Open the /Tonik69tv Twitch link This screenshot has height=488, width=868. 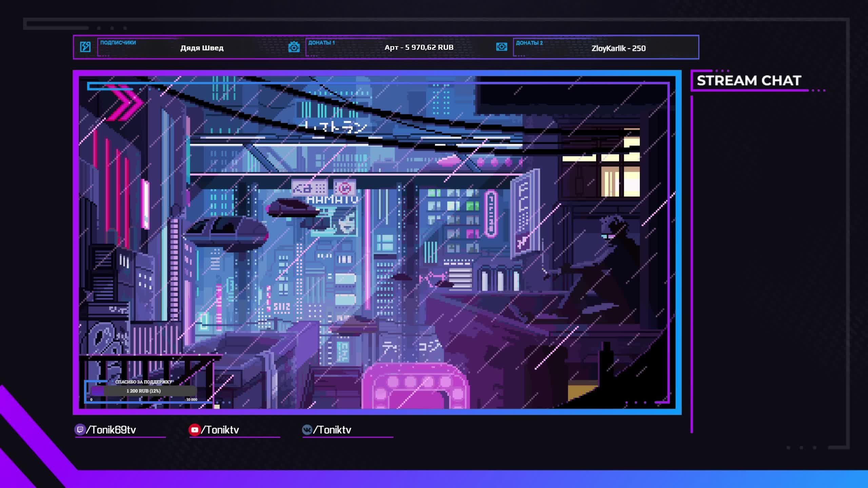111,430
